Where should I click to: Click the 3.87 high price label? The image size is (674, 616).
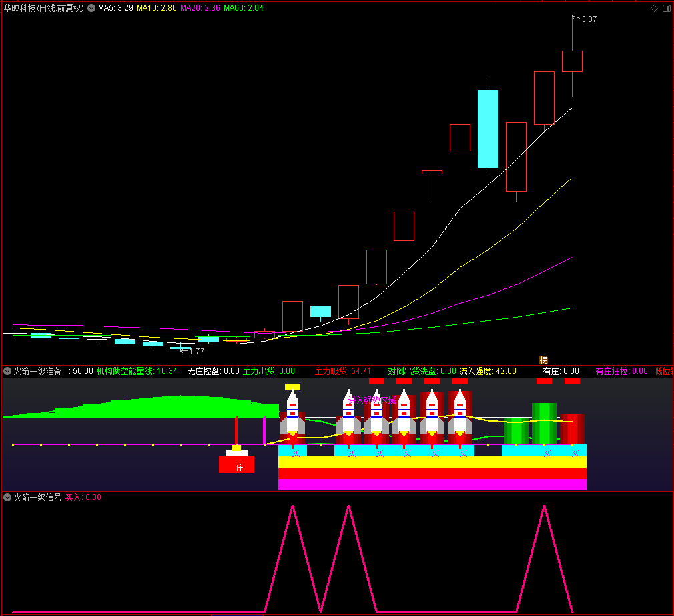(x=589, y=19)
